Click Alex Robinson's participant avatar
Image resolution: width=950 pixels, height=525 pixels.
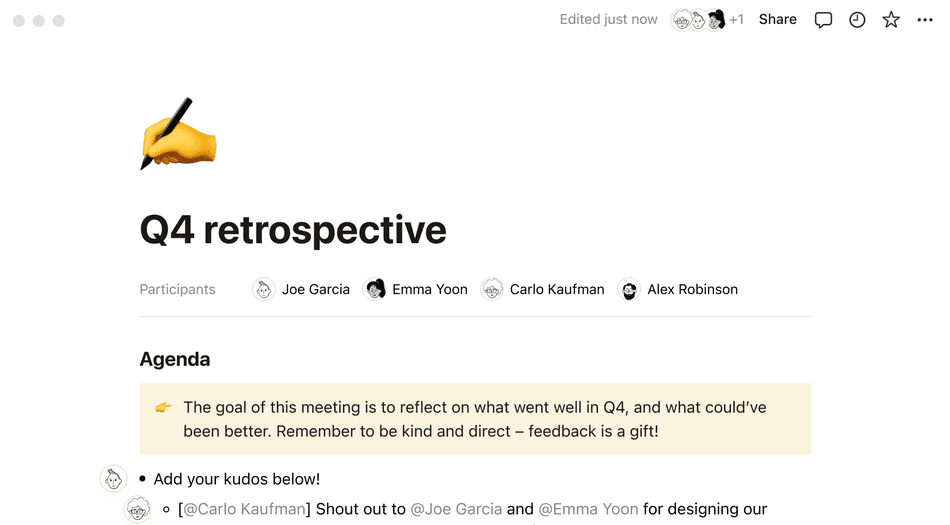click(x=629, y=290)
